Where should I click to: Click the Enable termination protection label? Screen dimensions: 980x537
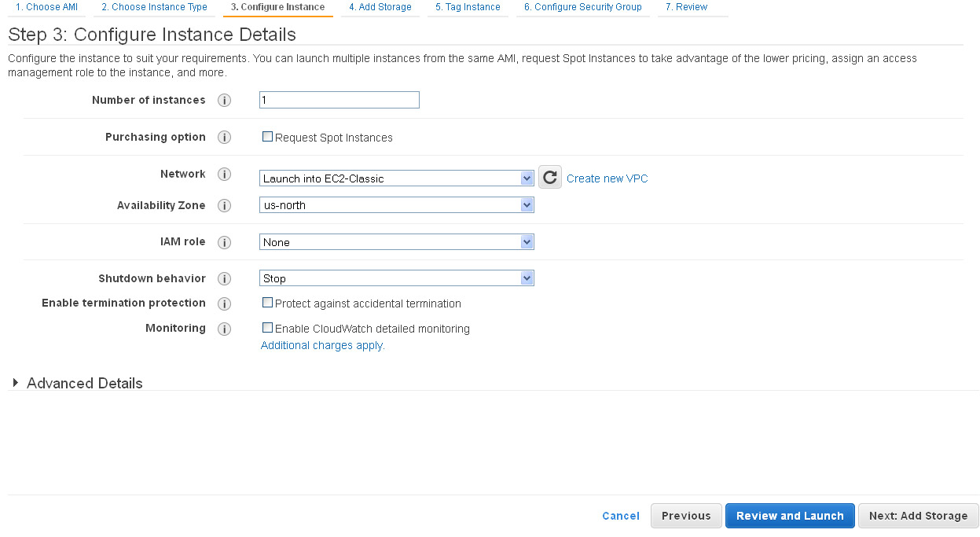[x=124, y=303]
